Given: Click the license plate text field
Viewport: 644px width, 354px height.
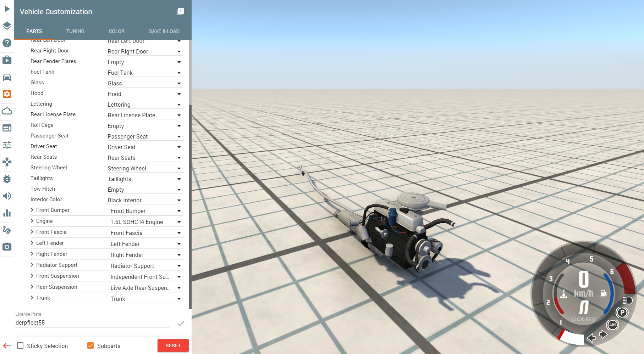Looking at the screenshot, I should tap(93, 323).
